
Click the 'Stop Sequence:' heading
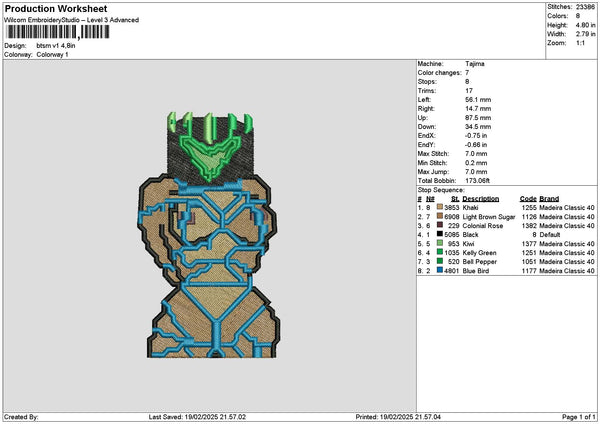pos(441,190)
